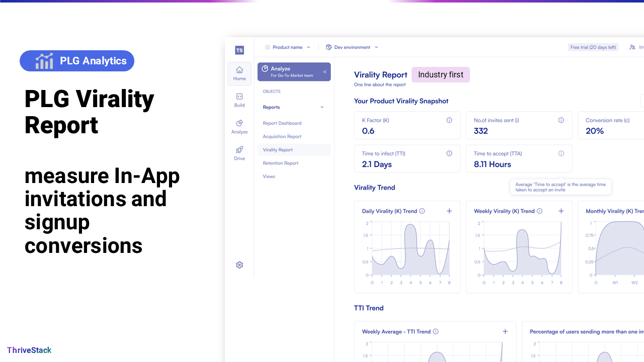Click the Free trial (20 days left) badge

click(x=593, y=47)
